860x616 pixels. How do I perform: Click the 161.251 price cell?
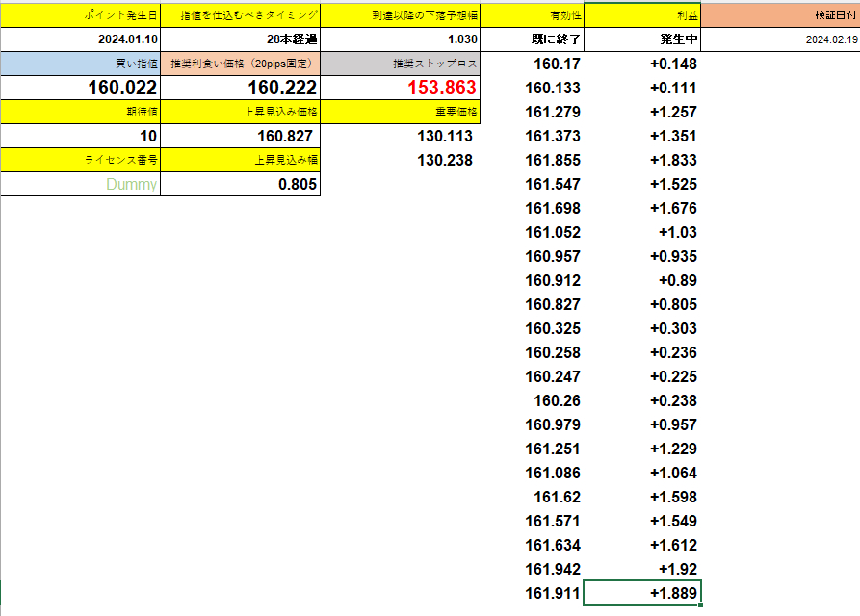coord(532,449)
